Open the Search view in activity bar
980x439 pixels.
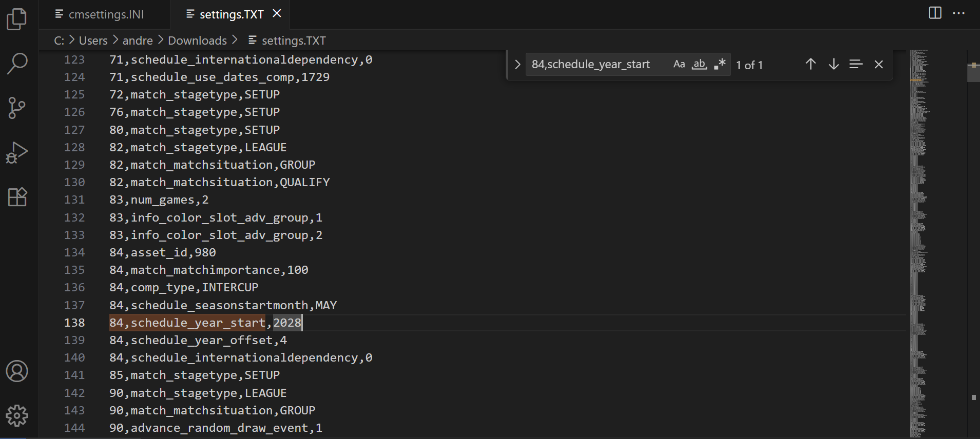[x=17, y=64]
